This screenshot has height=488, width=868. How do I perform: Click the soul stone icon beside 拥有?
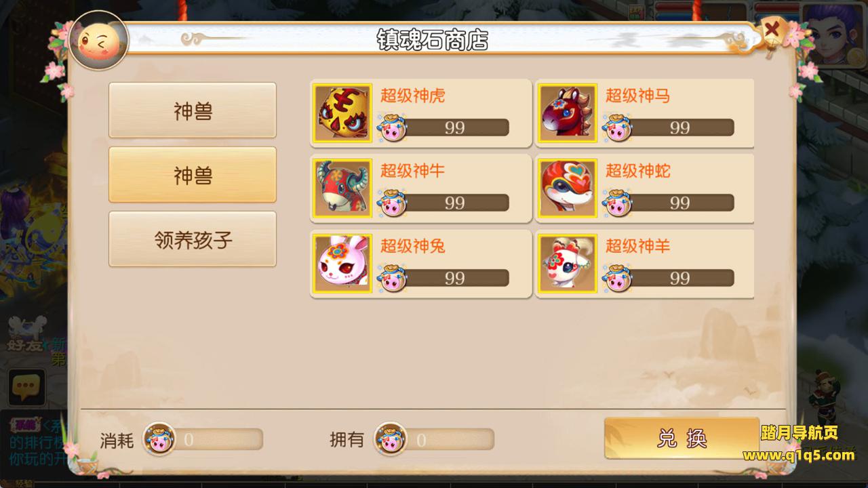391,439
